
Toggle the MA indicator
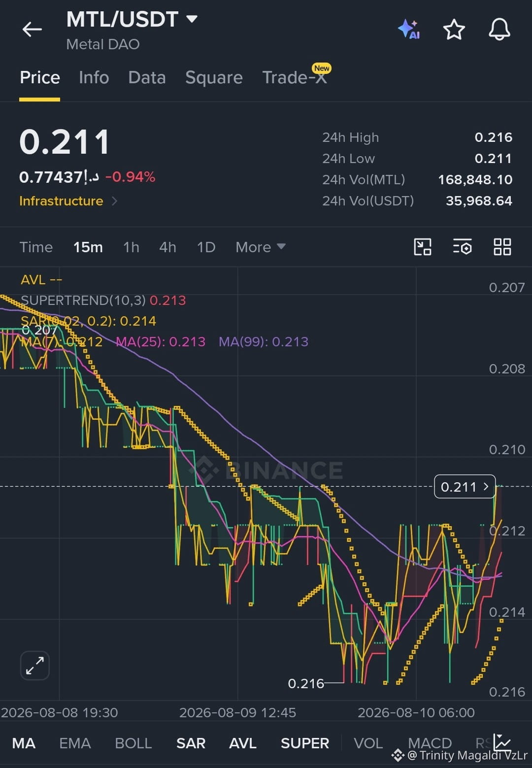[x=24, y=743]
